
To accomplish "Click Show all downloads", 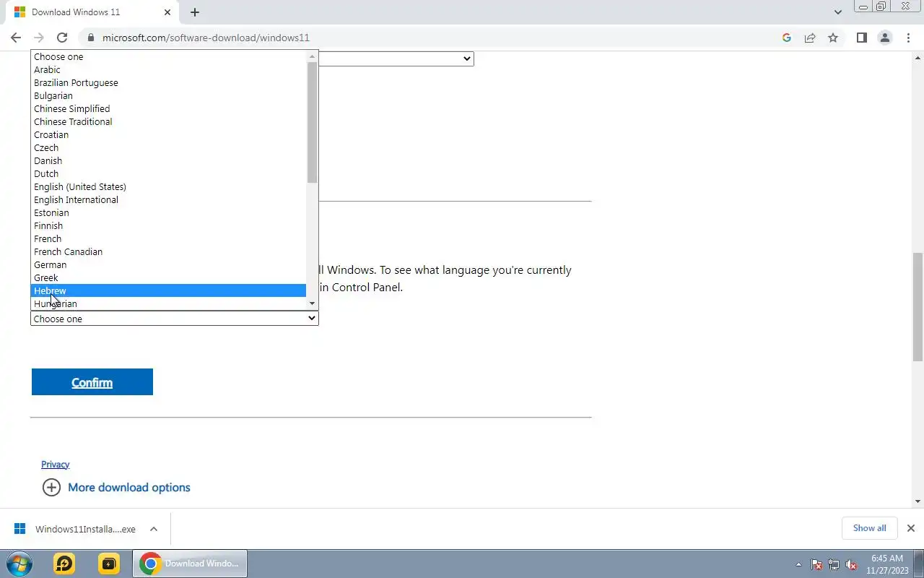I will coord(869,528).
